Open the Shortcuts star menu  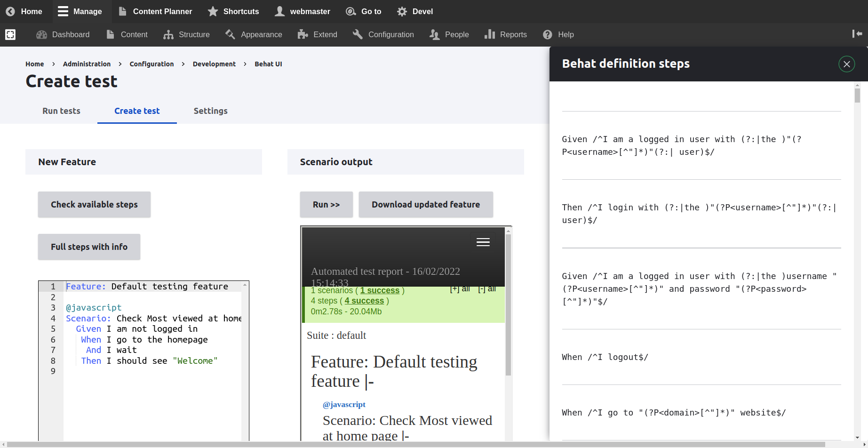coord(233,11)
